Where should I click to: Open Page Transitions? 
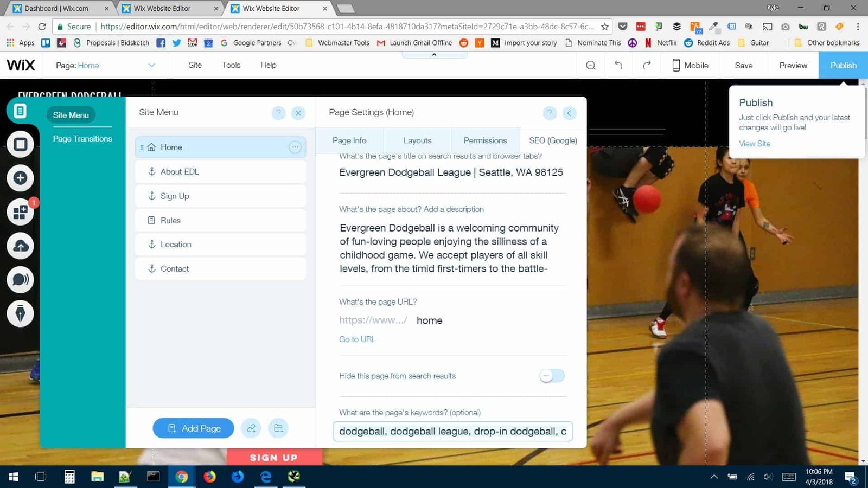tap(82, 139)
